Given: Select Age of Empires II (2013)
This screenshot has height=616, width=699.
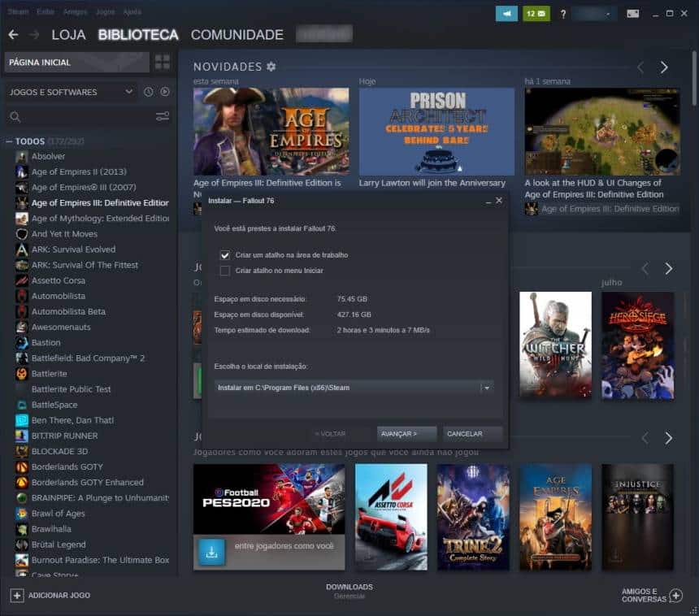Looking at the screenshot, I should [79, 172].
